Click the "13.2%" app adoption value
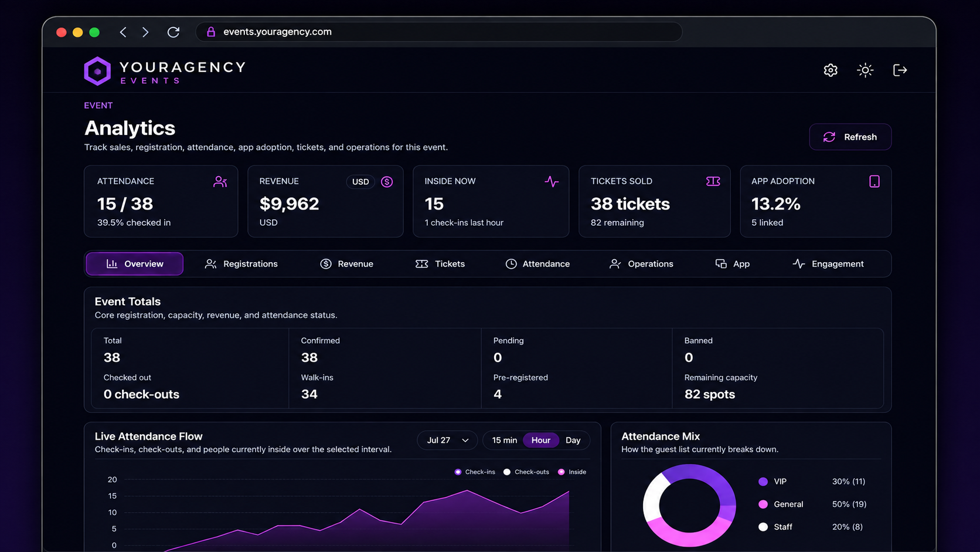The image size is (980, 552). 776,204
